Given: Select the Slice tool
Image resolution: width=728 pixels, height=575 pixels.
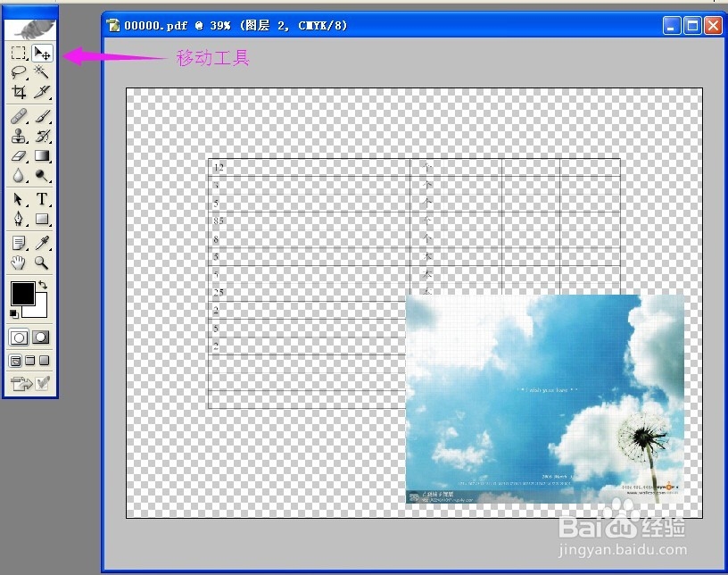Looking at the screenshot, I should [x=42, y=92].
